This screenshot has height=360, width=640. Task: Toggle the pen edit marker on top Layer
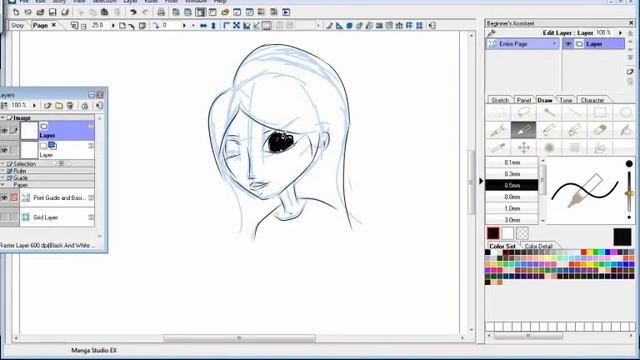point(14,131)
